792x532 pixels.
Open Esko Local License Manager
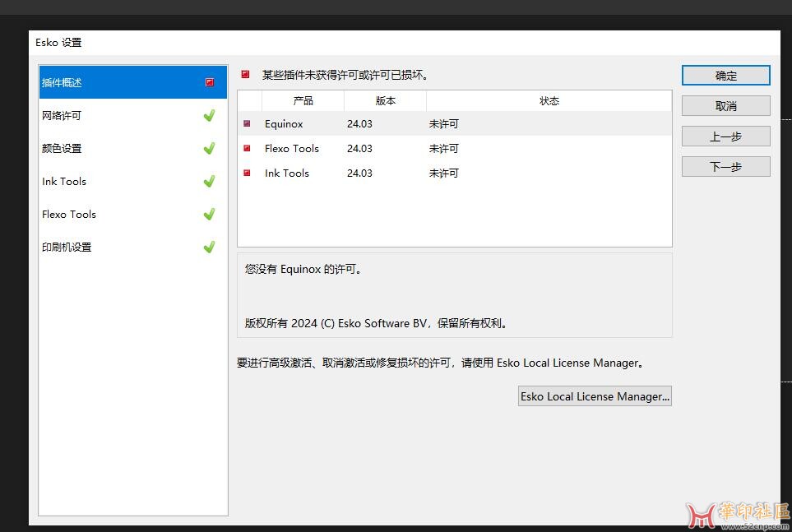click(595, 396)
